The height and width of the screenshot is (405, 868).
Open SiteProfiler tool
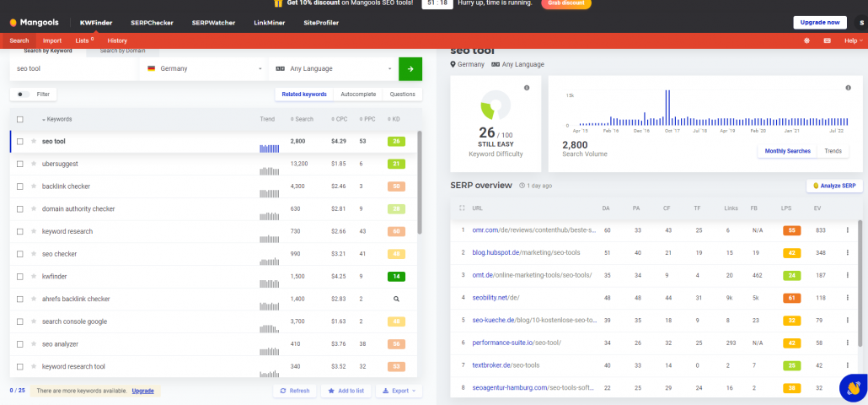[x=321, y=23]
